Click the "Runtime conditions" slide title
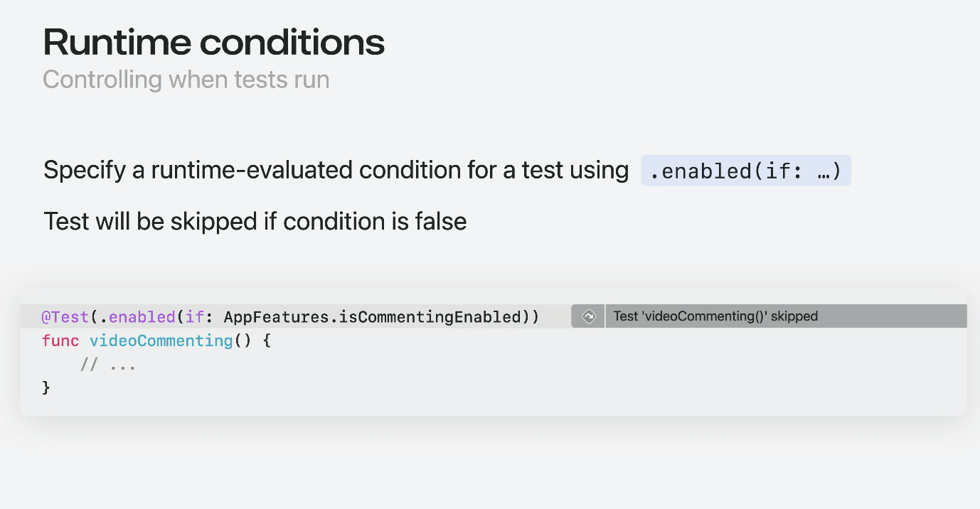This screenshot has width=980, height=509. (x=214, y=43)
